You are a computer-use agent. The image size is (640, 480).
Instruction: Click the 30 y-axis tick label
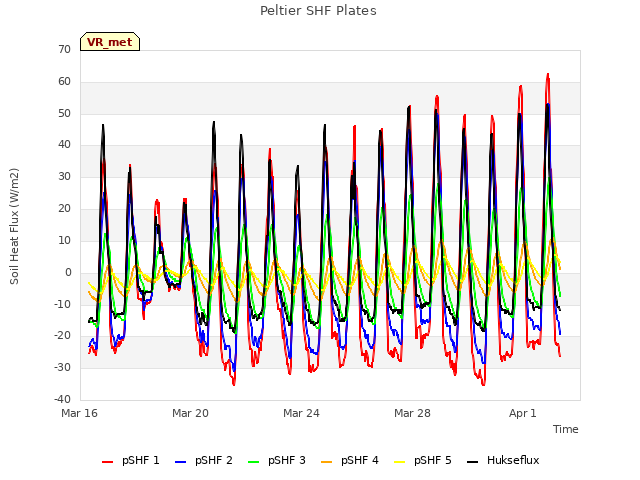64,177
